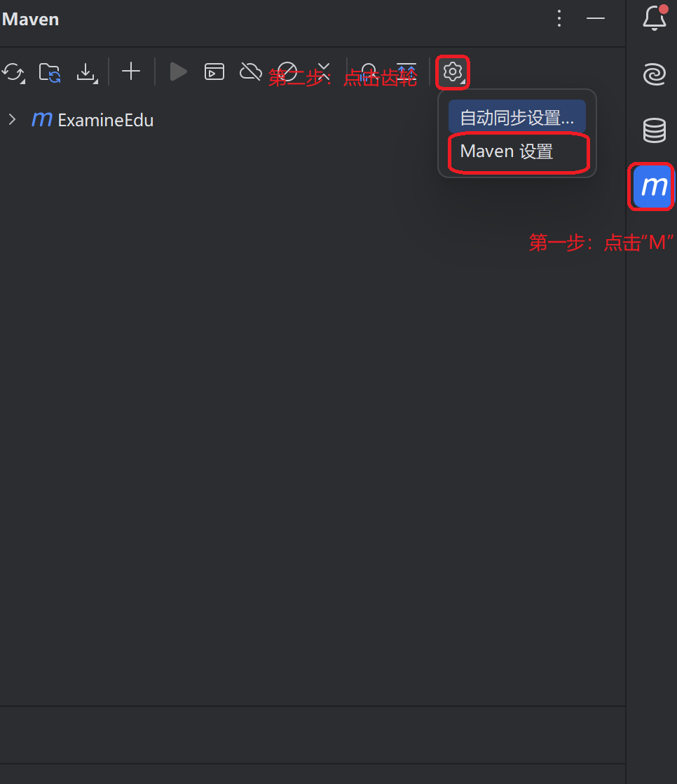Open Maven panel options three-dot menu
The image size is (677, 784).
(x=559, y=18)
